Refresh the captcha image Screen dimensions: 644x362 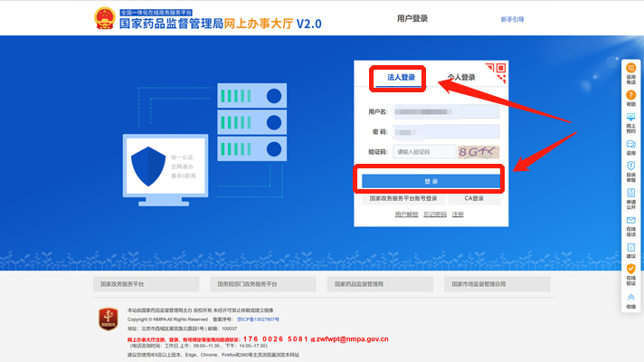478,152
